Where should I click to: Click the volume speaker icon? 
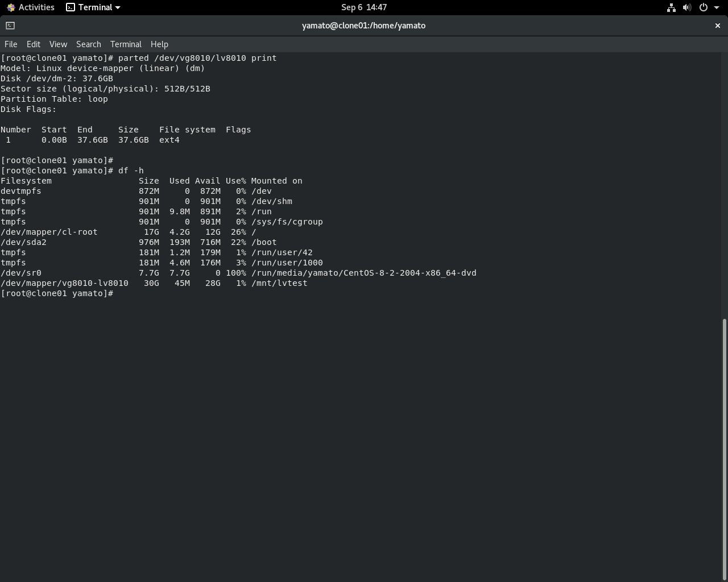click(687, 7)
